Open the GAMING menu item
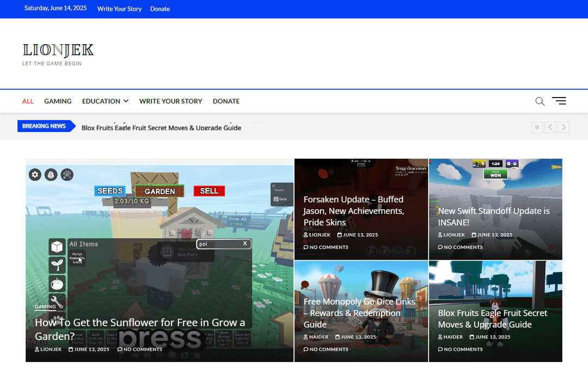The height and width of the screenshot is (368, 588). (58, 101)
